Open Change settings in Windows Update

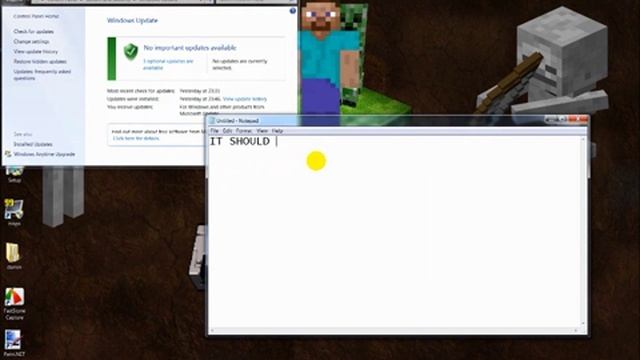tap(31, 42)
